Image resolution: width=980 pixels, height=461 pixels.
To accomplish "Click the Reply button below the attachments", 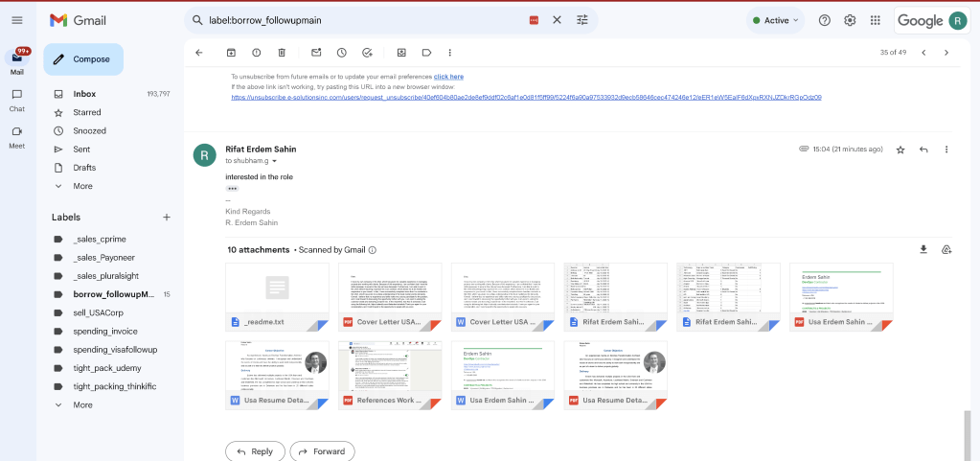I will pos(255,451).
